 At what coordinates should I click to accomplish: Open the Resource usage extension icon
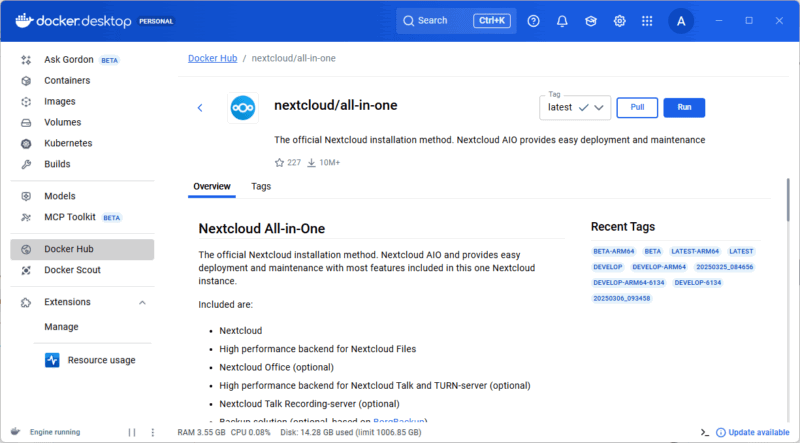point(52,360)
